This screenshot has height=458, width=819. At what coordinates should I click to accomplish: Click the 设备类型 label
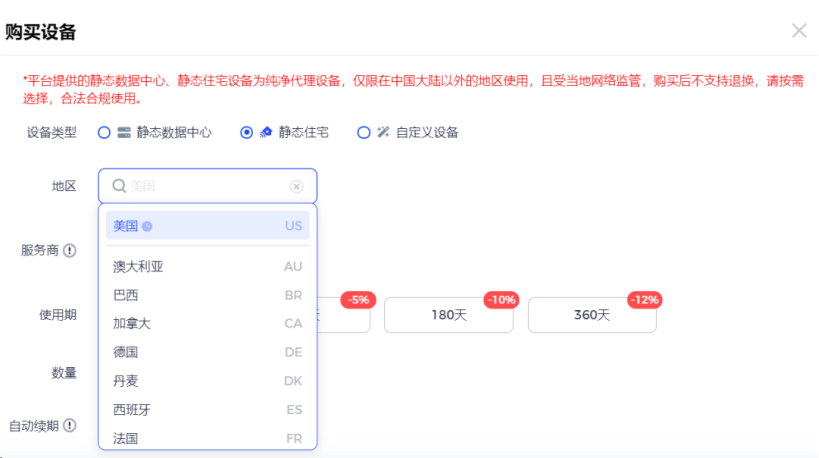coord(52,133)
